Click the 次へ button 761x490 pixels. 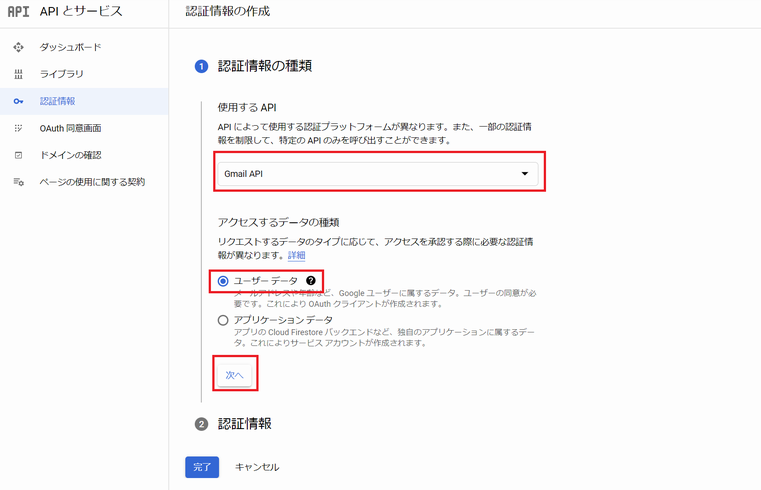click(234, 375)
